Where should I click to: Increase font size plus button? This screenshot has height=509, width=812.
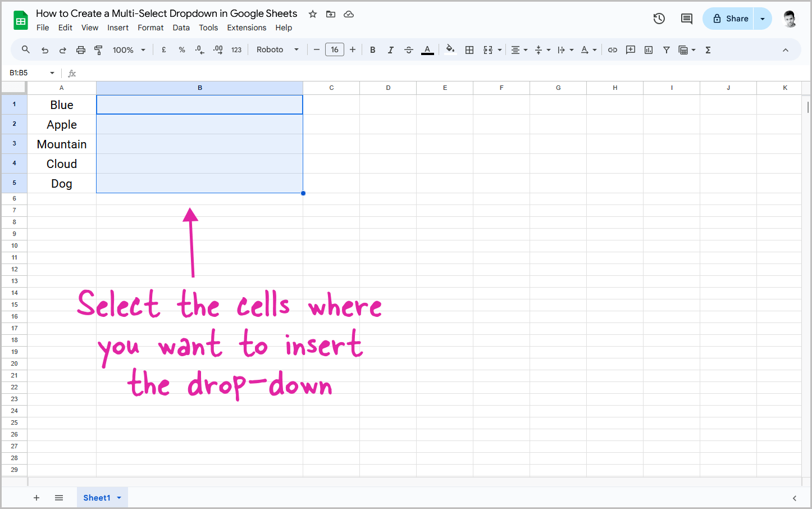coord(353,50)
